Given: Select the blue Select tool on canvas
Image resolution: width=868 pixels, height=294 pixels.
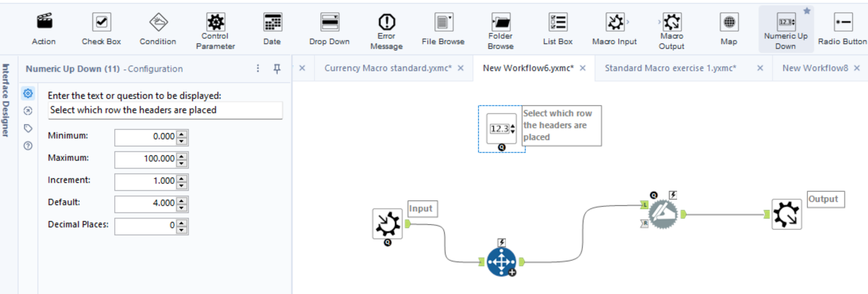Looking at the screenshot, I should coord(501,262).
